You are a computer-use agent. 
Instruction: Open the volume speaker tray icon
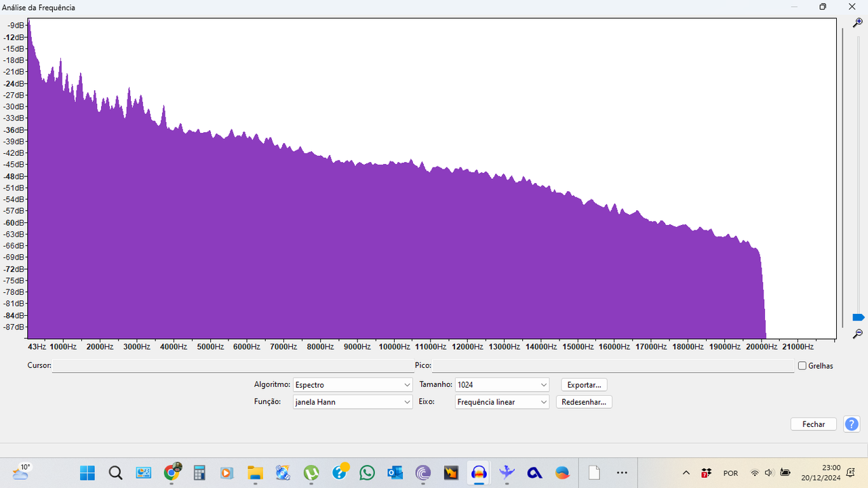pos(770,472)
